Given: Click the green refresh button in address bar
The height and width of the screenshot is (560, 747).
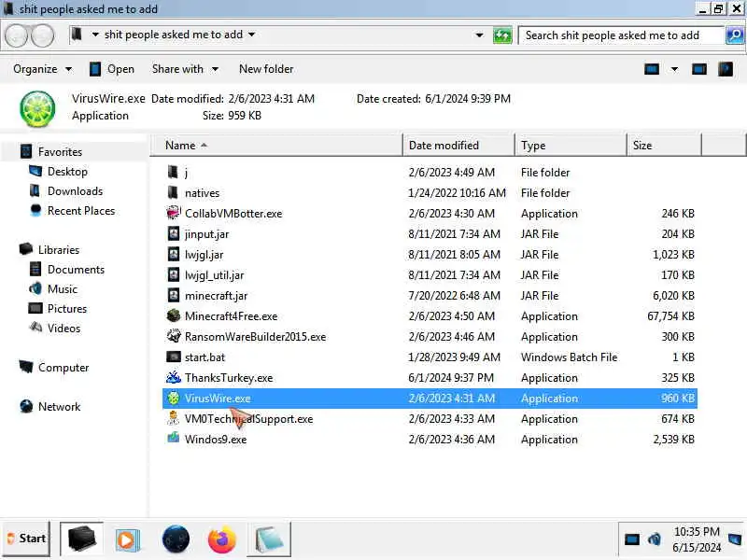Looking at the screenshot, I should click(x=502, y=35).
